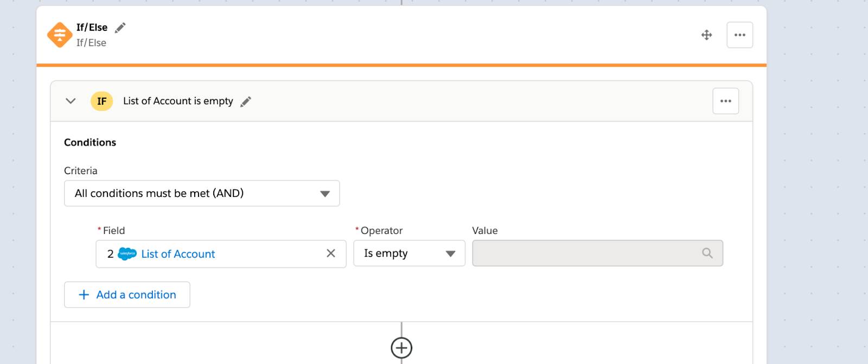This screenshot has width=868, height=364.
Task: Open the IF branch more options menu
Action: 725,101
